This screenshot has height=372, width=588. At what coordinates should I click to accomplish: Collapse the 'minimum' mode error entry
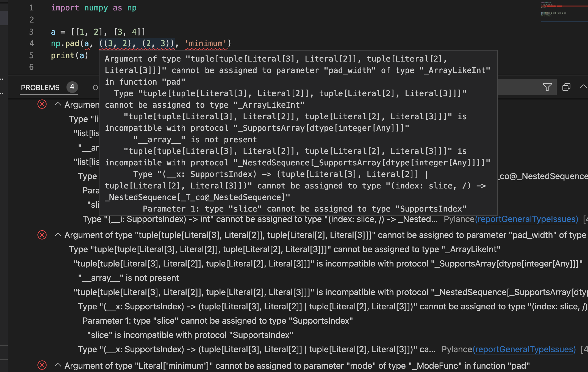point(58,366)
